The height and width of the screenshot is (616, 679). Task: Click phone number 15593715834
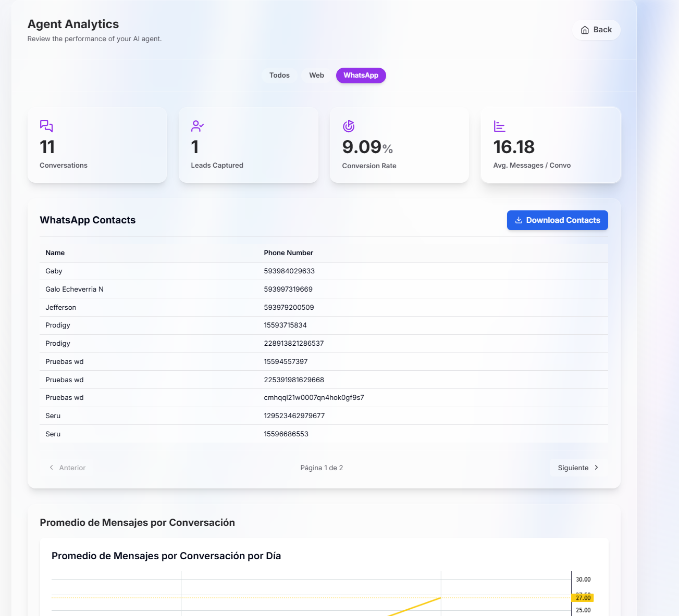click(x=285, y=325)
